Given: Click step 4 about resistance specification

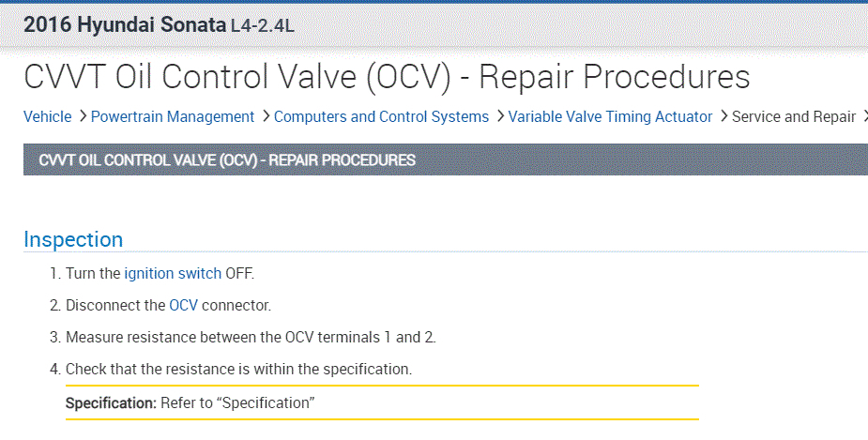Looking at the screenshot, I should 238,369.
